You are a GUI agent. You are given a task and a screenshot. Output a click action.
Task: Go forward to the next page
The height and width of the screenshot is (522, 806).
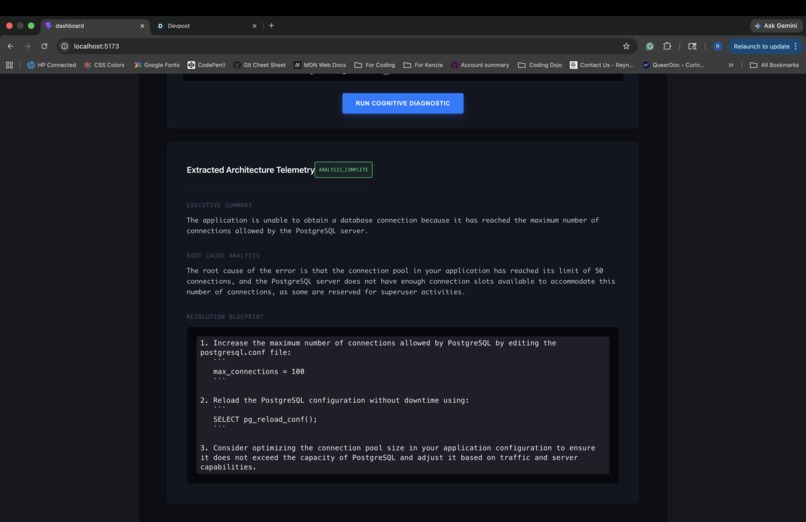pyautogui.click(x=27, y=46)
